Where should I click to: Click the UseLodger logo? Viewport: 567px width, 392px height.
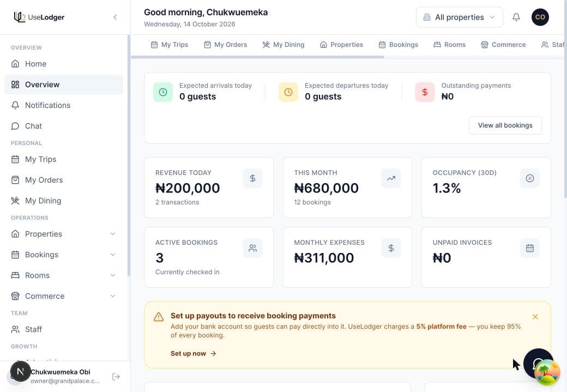point(39,17)
